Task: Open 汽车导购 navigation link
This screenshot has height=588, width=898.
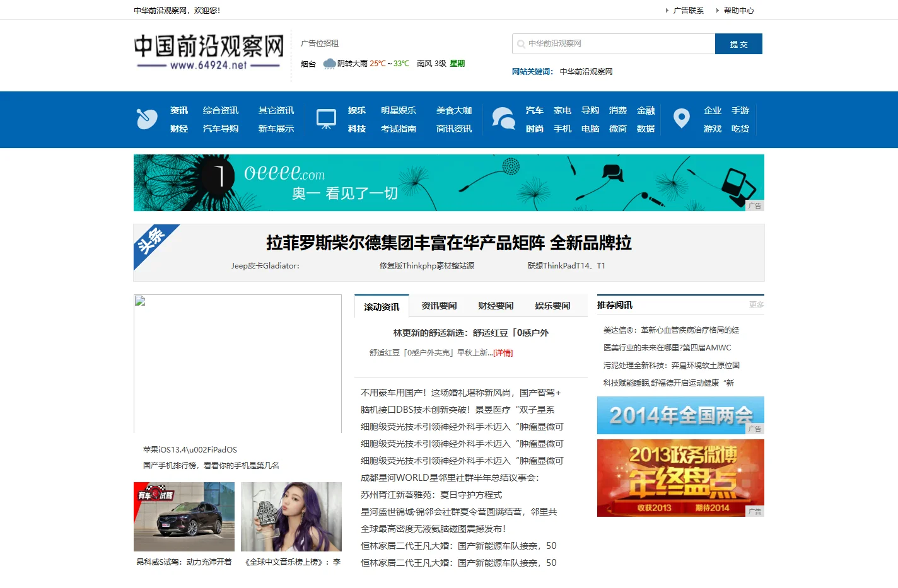Action: (221, 129)
